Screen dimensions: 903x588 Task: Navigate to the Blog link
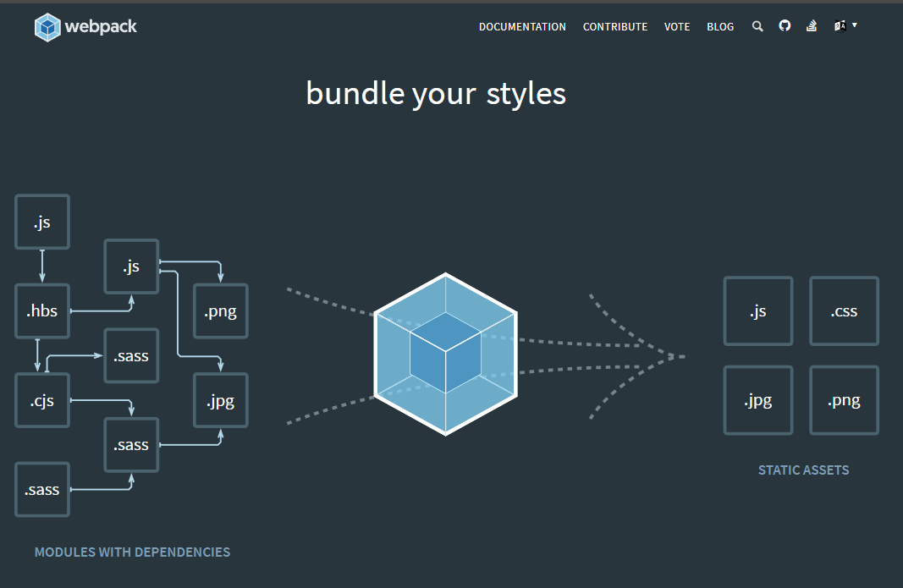pyautogui.click(x=720, y=27)
